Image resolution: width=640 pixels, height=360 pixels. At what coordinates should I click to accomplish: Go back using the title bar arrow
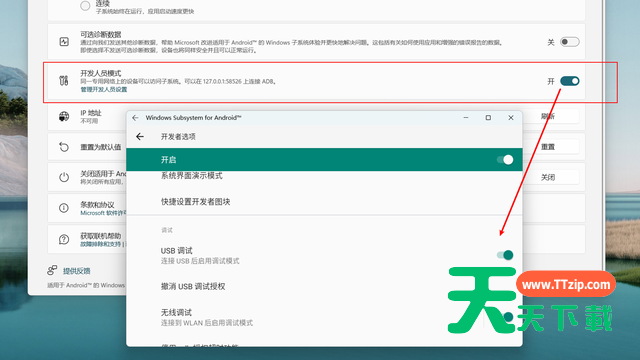[136, 118]
